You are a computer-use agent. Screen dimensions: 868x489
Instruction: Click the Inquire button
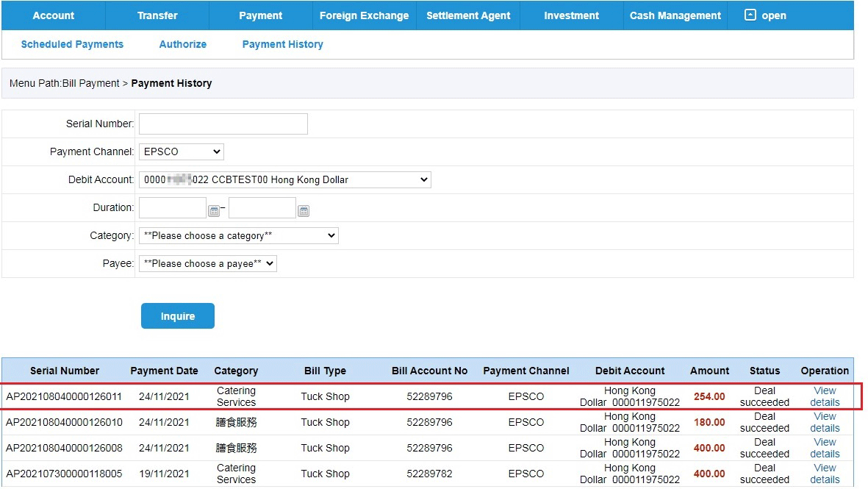tap(178, 315)
